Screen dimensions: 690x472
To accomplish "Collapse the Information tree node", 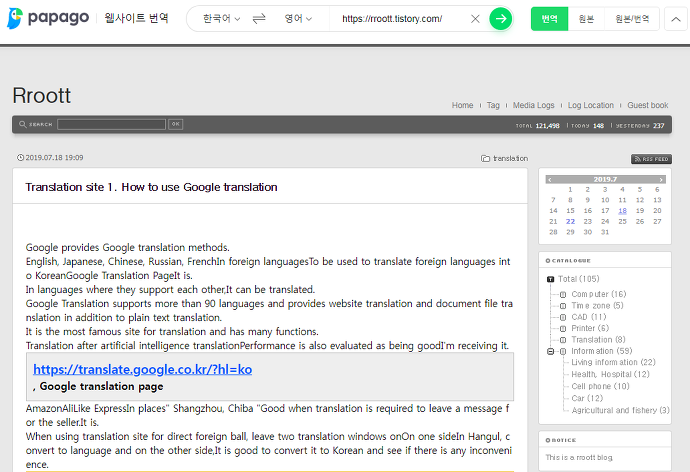I will 550,351.
